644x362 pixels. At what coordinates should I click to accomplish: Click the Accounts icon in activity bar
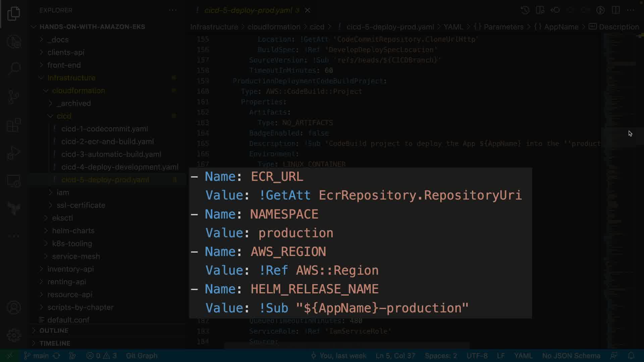click(x=14, y=307)
